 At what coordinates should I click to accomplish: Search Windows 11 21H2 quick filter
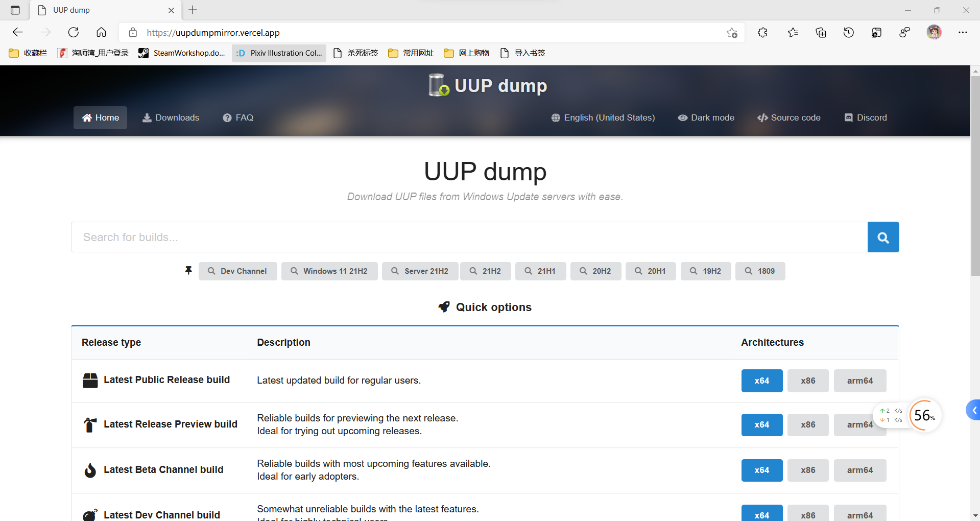[x=329, y=271]
